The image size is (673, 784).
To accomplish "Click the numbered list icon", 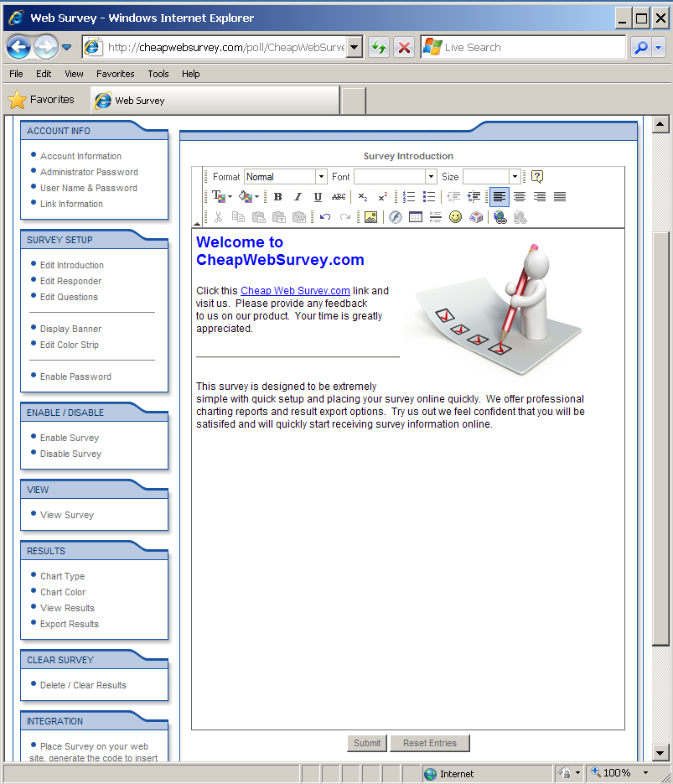I will point(409,197).
